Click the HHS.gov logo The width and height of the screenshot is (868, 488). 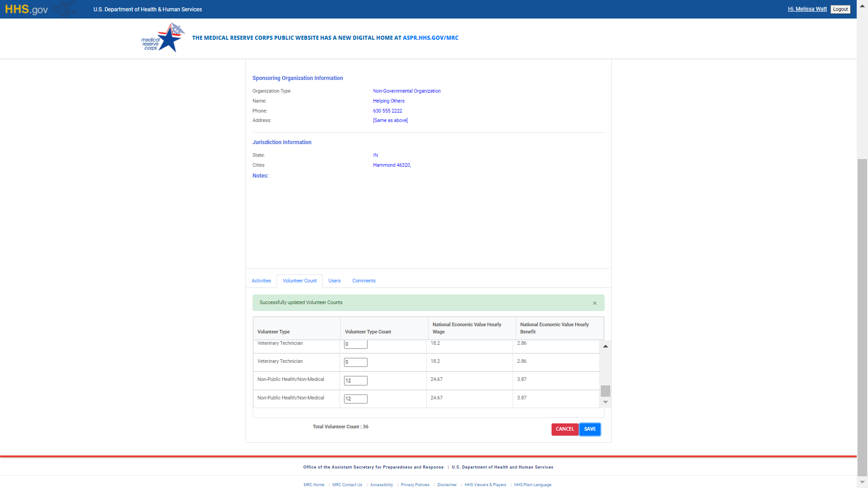click(x=26, y=9)
